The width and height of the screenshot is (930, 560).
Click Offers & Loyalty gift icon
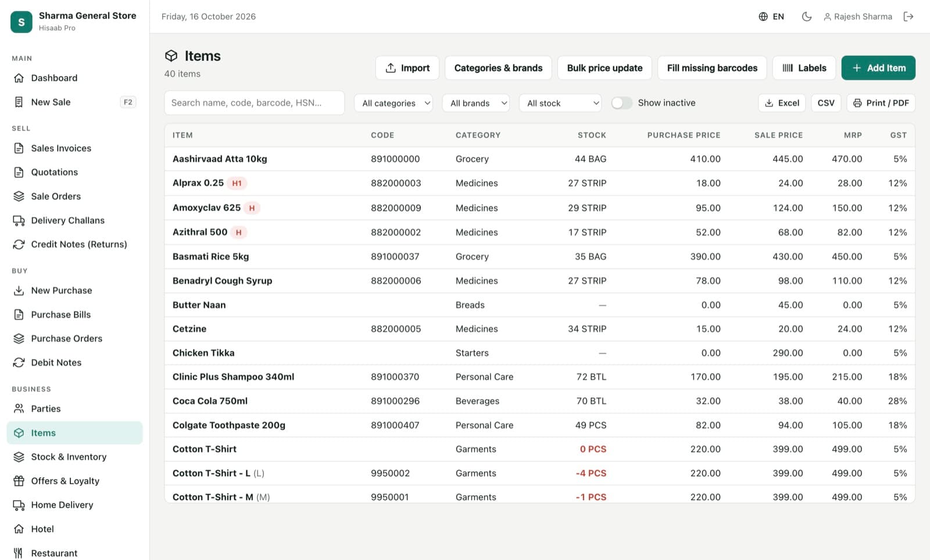[19, 481]
